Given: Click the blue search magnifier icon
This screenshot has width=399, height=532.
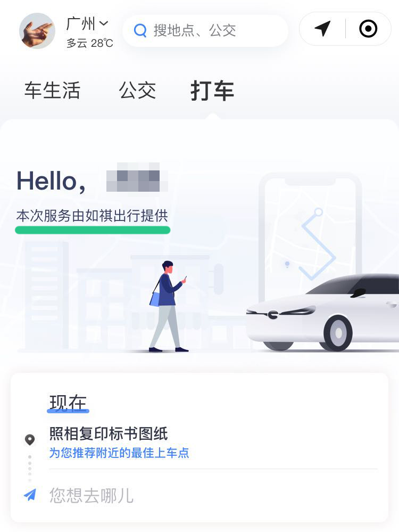Looking at the screenshot, I should pos(140,30).
